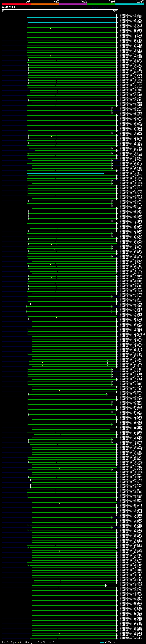
Task: Select hit label UniRef100_B9IBD3
Action: point(131,30)
